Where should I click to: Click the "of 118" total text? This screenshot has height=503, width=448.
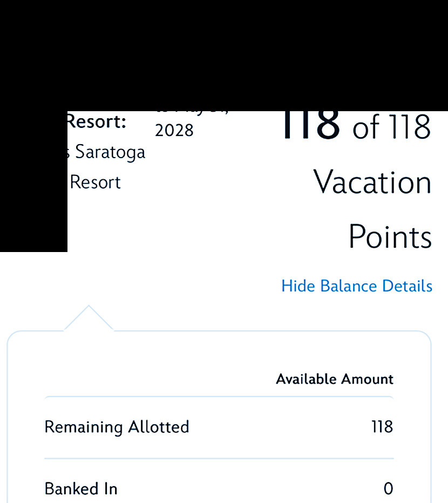coord(392,126)
